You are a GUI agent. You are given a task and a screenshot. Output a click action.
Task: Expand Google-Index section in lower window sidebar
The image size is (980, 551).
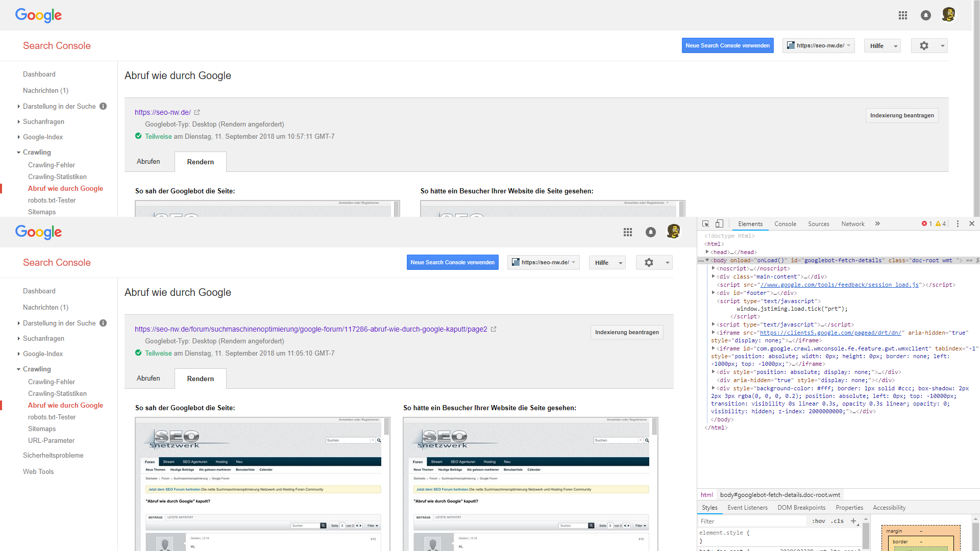(x=19, y=354)
